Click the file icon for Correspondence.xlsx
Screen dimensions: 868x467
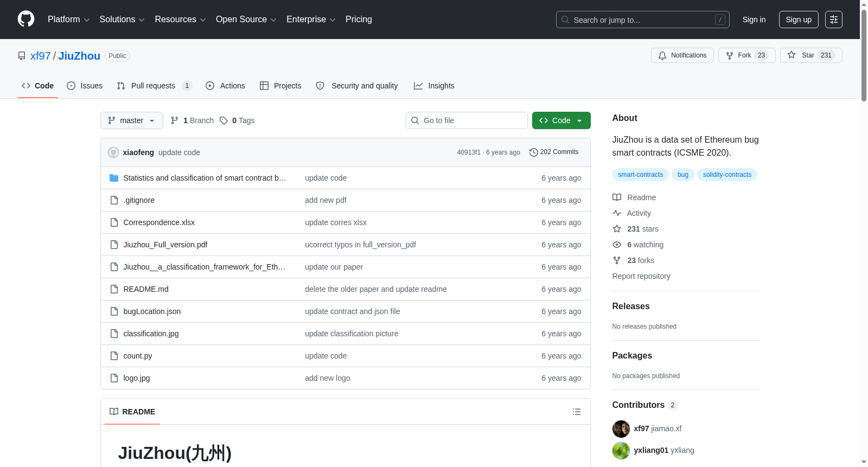[x=114, y=222]
